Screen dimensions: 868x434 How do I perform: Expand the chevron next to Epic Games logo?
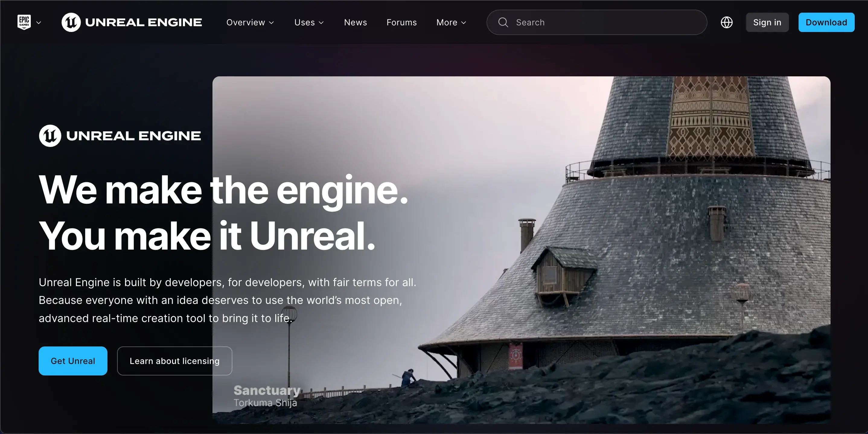coord(39,23)
